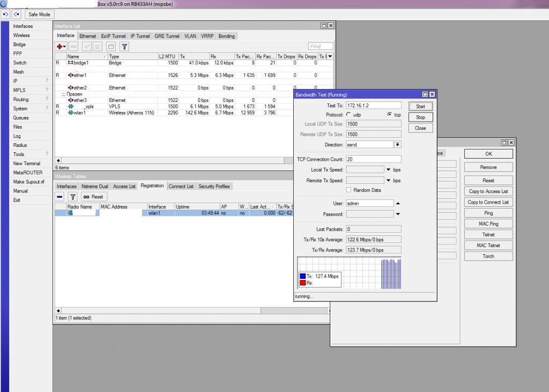
Task: Expand the Local Tx Speed field arrow
Action: click(x=388, y=170)
